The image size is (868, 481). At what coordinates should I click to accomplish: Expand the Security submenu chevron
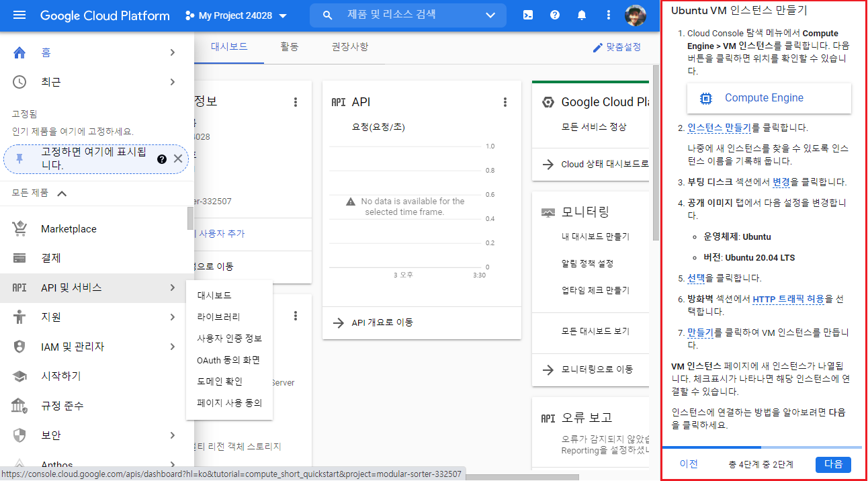click(173, 435)
